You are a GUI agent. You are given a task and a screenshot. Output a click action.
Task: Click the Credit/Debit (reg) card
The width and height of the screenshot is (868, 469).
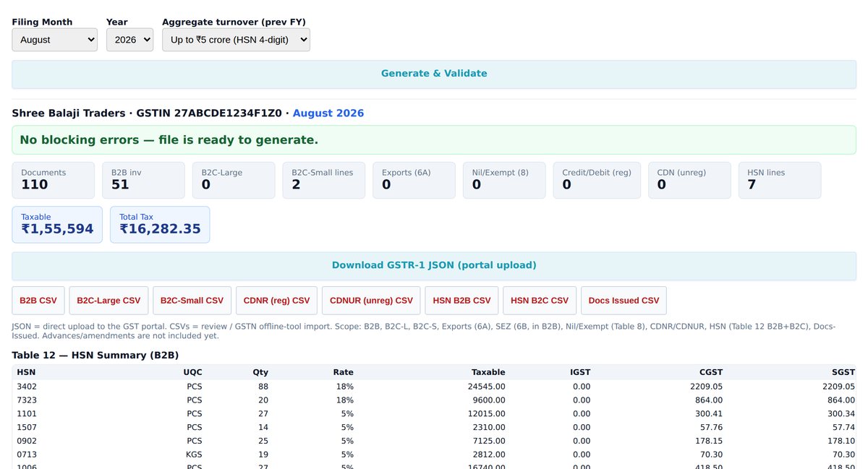[597, 180]
